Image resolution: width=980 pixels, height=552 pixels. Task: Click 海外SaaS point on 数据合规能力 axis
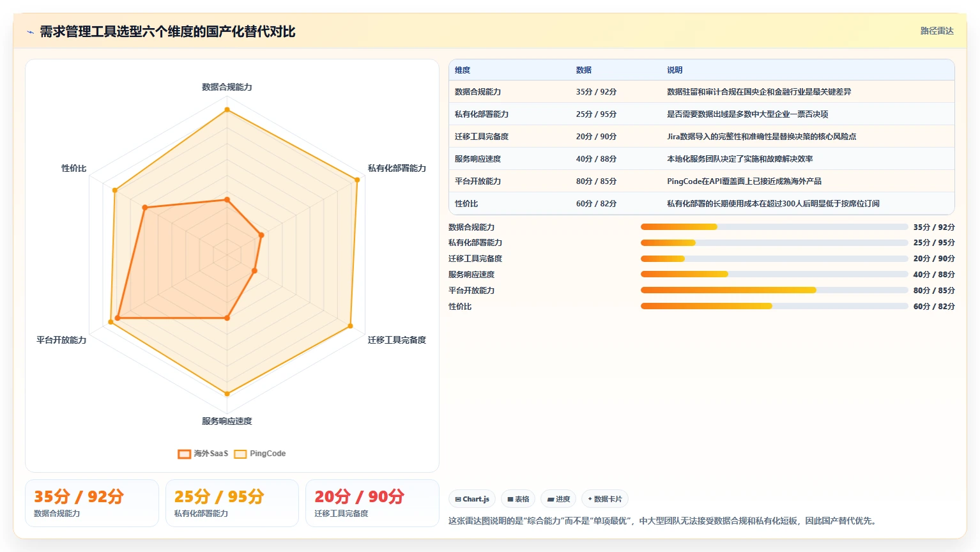[x=227, y=200]
